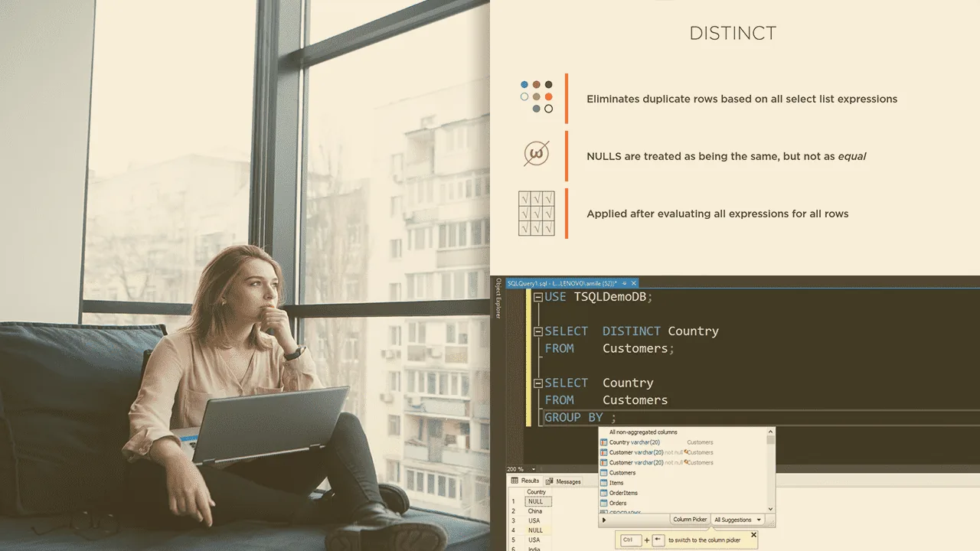Collapse the SELECT DISTINCT Country block

pos(538,331)
